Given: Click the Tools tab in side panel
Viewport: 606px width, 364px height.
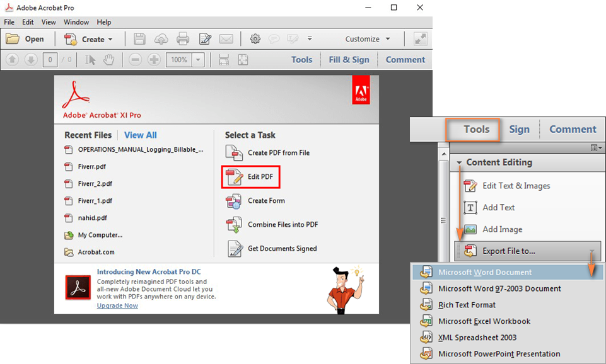Looking at the screenshot, I should tap(473, 129).
